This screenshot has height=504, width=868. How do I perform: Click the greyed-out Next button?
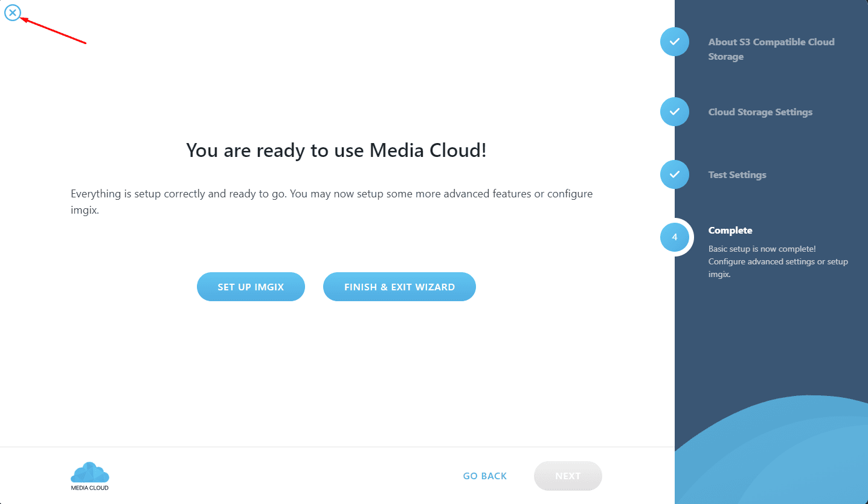click(x=568, y=476)
